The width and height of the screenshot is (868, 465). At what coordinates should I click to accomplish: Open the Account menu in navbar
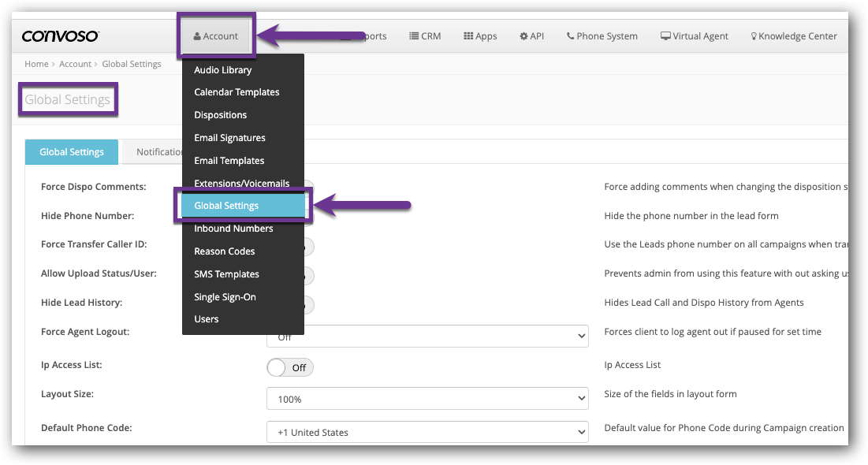coord(216,36)
